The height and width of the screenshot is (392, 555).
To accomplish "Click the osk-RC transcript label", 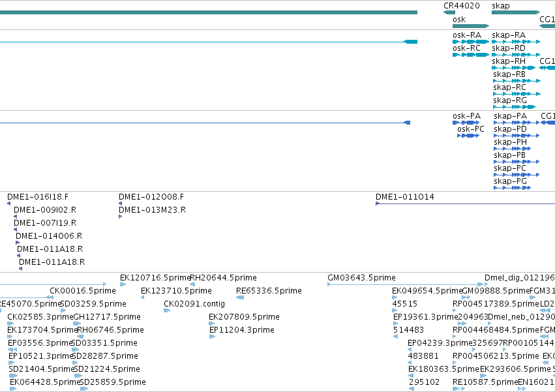I will tap(466, 48).
